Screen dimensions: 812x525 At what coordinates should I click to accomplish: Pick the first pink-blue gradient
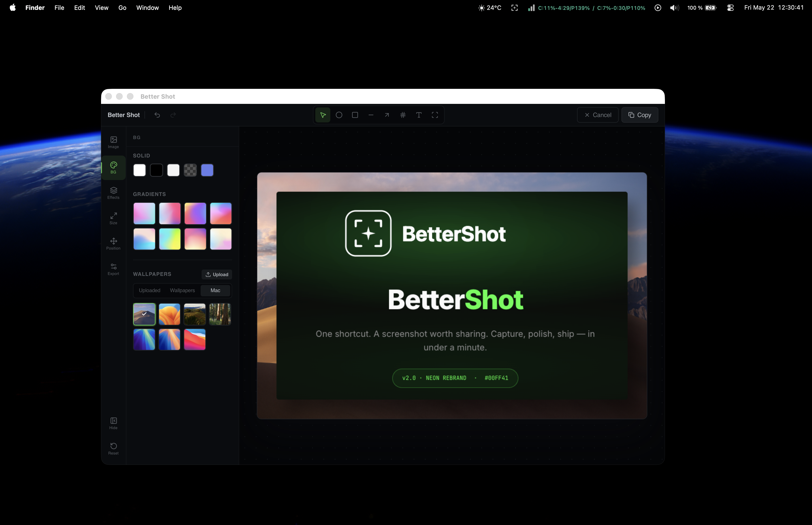[x=144, y=213]
